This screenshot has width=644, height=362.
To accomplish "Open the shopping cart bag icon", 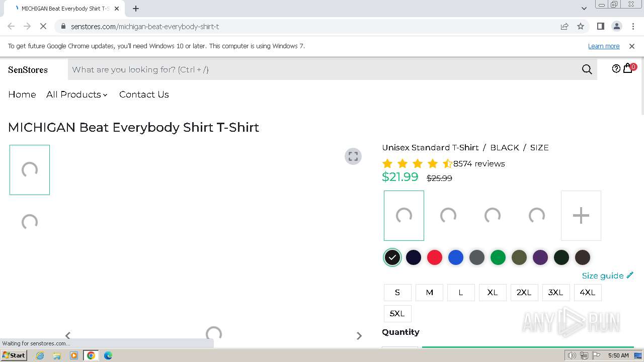I will coord(628,68).
